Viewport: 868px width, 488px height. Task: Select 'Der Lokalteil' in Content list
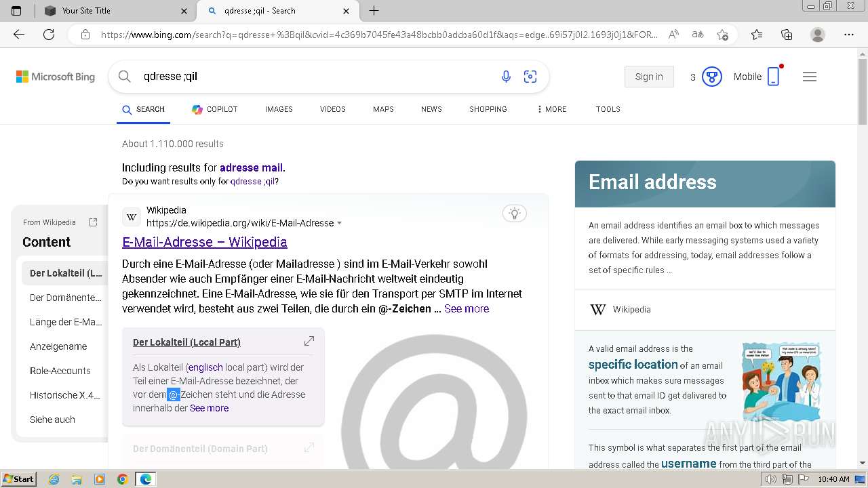pyautogui.click(x=65, y=273)
